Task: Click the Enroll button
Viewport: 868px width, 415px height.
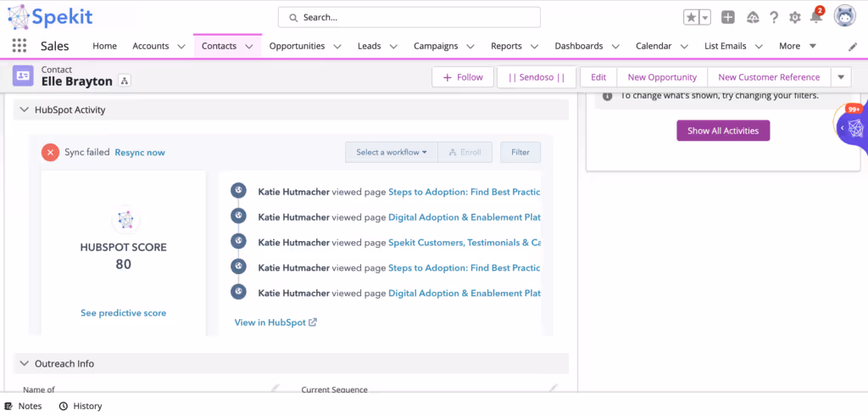Action: pyautogui.click(x=465, y=153)
